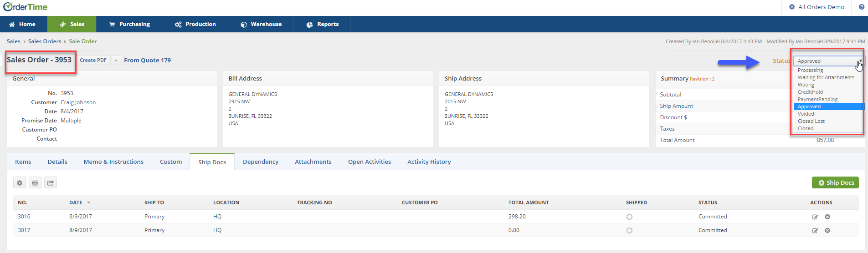Open the Production menu
The width and height of the screenshot is (868, 253).
point(195,24)
